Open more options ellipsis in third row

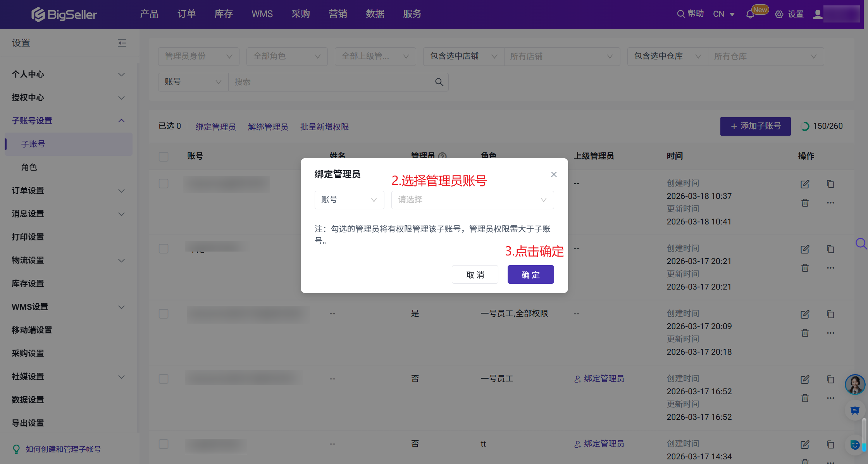pos(830,333)
